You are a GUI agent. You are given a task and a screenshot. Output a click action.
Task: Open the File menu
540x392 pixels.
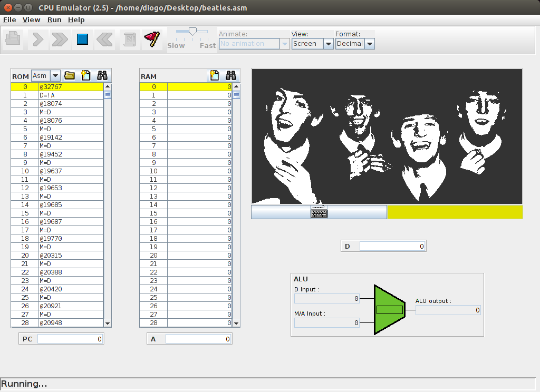[9, 19]
